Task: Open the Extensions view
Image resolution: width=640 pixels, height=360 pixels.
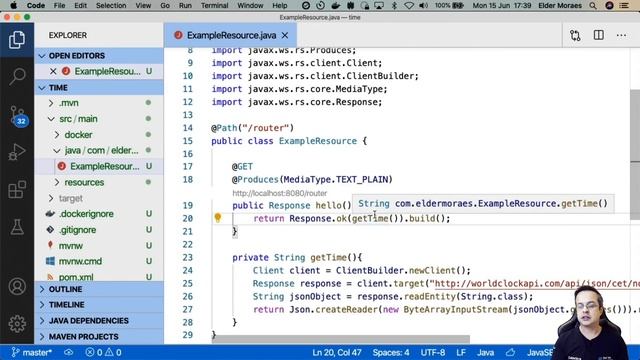Action: tap(17, 189)
